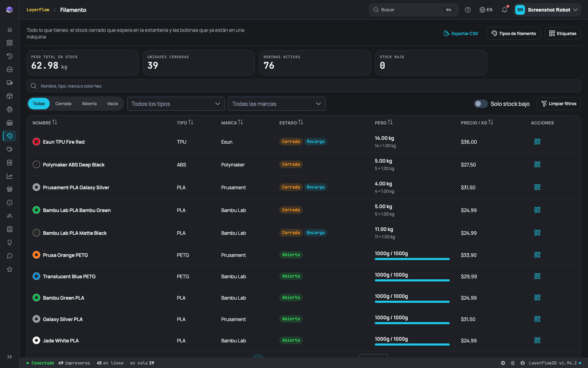This screenshot has width=588, height=368.
Task: Open QR label for Esun TPU Fire Red
Action: [x=537, y=142]
